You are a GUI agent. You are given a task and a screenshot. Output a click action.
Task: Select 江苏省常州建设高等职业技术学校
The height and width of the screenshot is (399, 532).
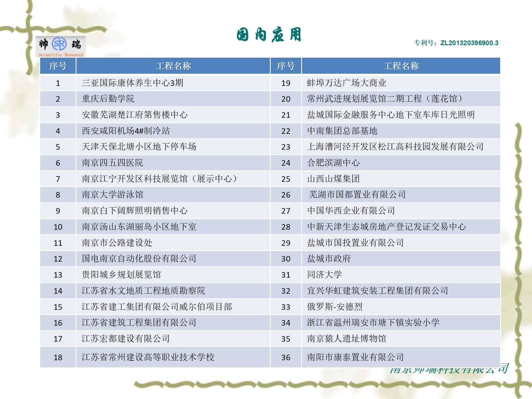173,357
